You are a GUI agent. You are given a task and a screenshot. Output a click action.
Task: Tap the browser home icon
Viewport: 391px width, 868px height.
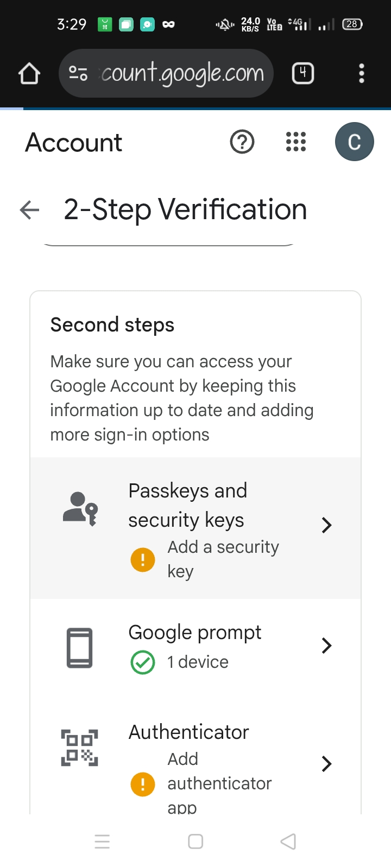[29, 74]
